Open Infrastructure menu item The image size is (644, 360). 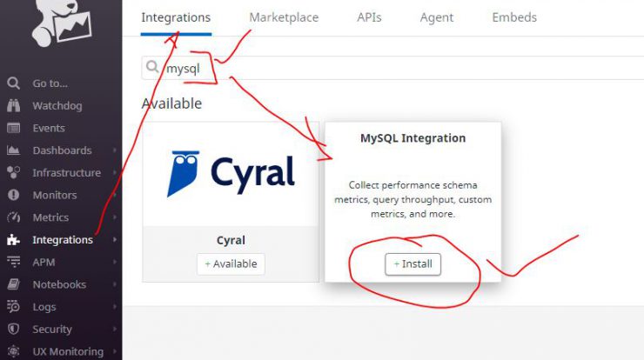[66, 173]
